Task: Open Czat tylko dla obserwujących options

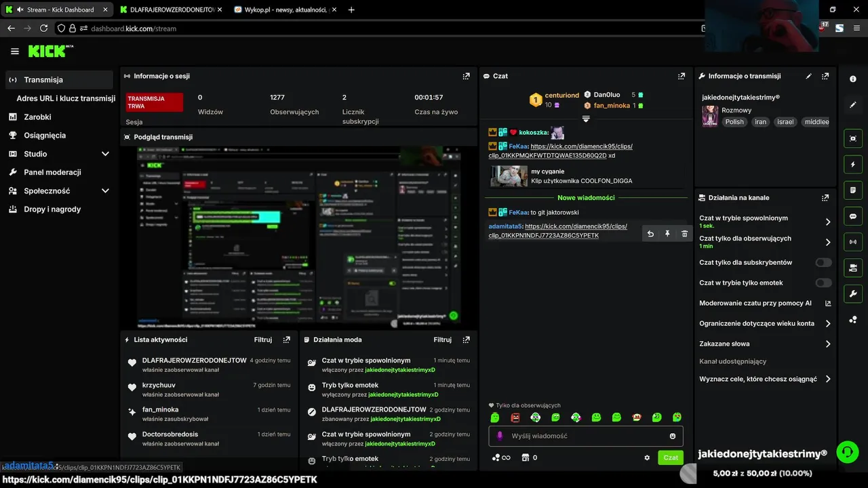Action: pos(765,242)
